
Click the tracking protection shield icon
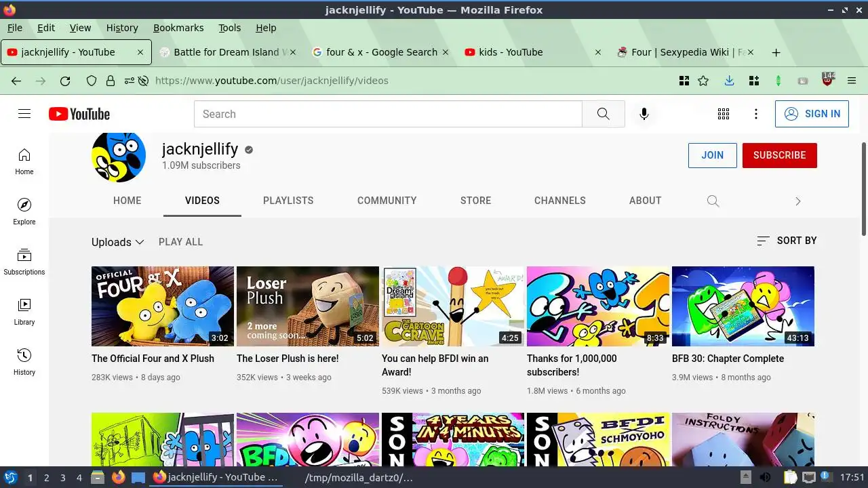coord(92,81)
